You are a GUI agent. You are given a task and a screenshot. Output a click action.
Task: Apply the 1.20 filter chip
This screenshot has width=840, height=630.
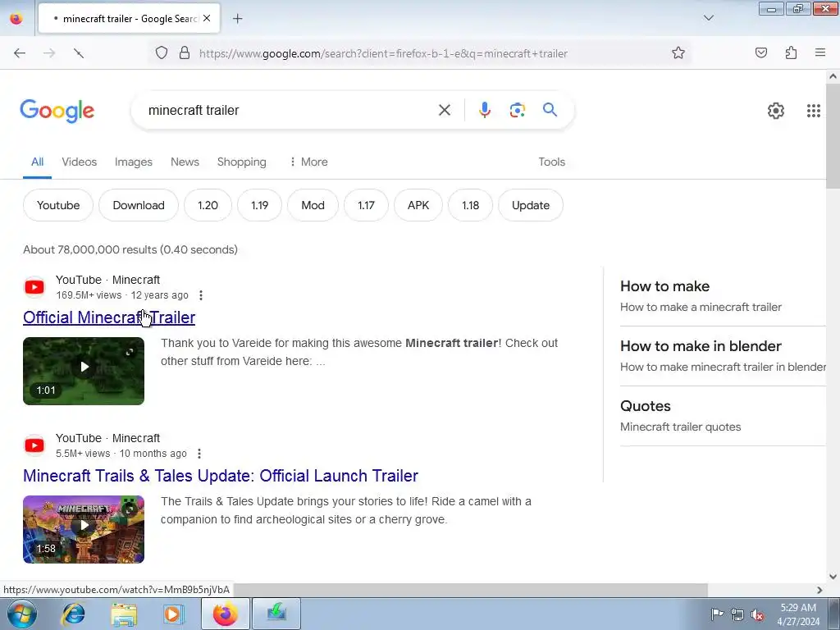208,205
